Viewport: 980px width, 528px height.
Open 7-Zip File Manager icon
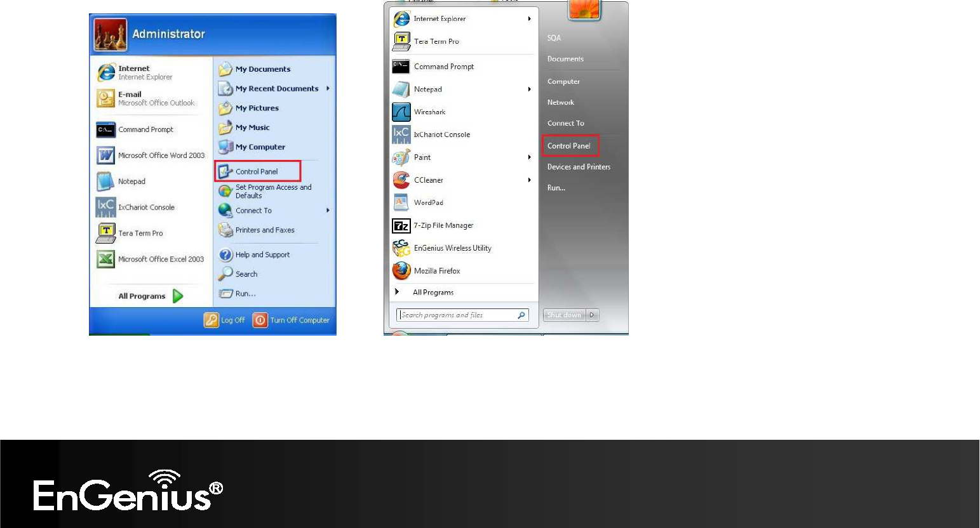[x=401, y=225]
